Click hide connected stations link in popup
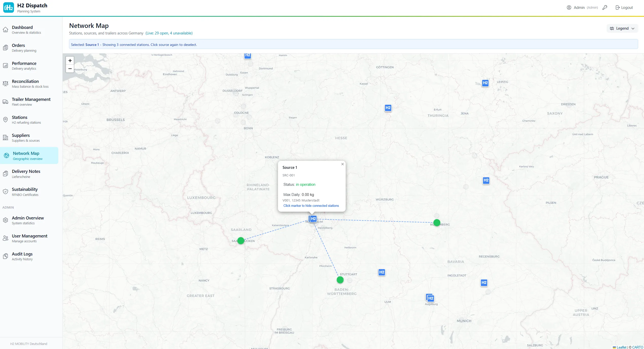 (x=311, y=206)
